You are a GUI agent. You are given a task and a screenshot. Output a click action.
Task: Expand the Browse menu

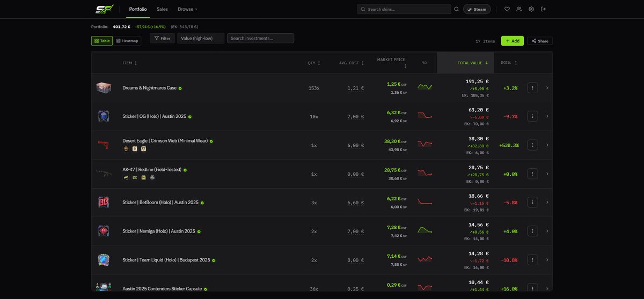pos(187,9)
